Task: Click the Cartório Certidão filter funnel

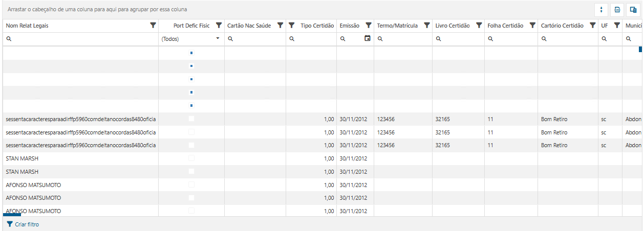Action: [592, 25]
